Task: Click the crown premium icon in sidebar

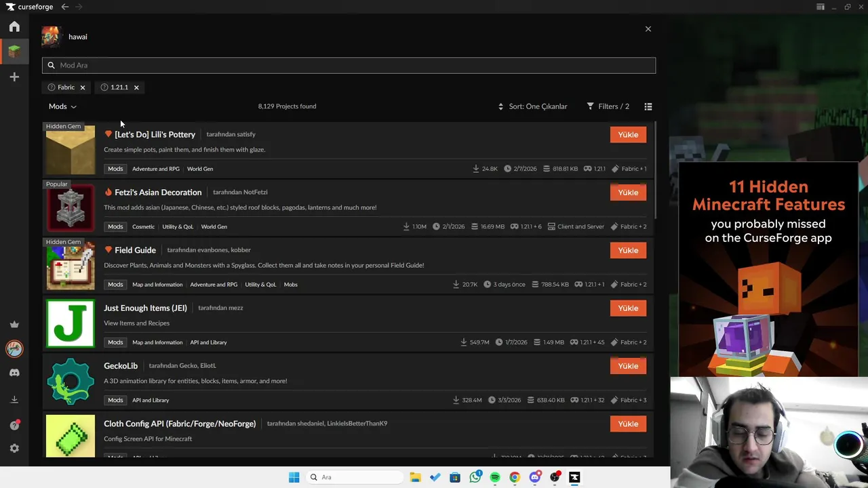Action: 14,324
